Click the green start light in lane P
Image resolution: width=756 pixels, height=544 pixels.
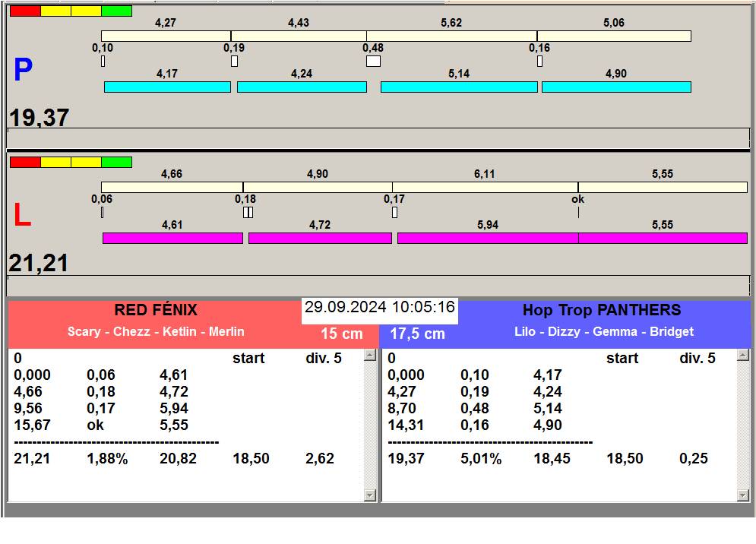tap(116, 11)
